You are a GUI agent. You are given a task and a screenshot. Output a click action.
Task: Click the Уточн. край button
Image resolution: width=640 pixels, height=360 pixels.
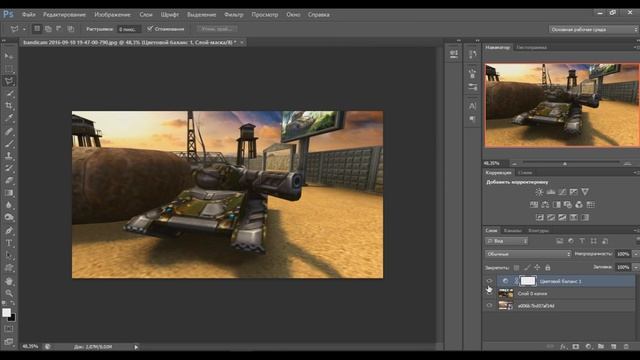tap(217, 29)
